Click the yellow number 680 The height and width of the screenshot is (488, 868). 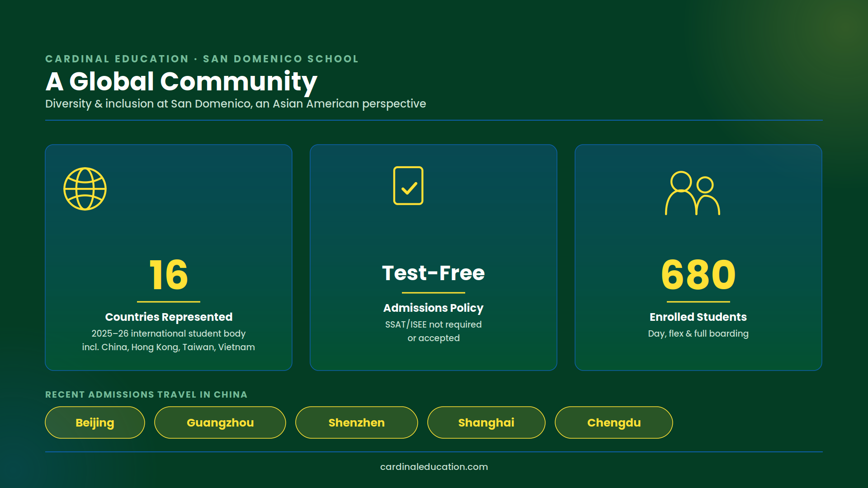tap(698, 275)
